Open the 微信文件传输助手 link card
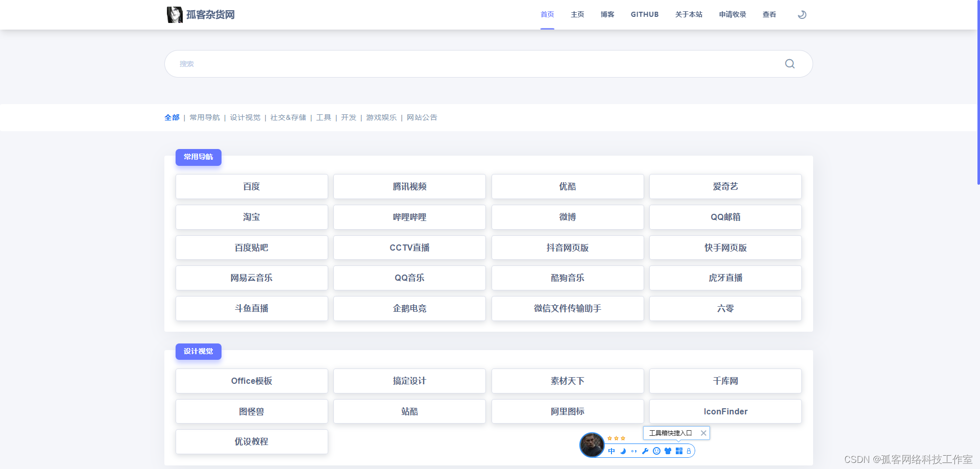The width and height of the screenshot is (980, 469). tap(568, 309)
